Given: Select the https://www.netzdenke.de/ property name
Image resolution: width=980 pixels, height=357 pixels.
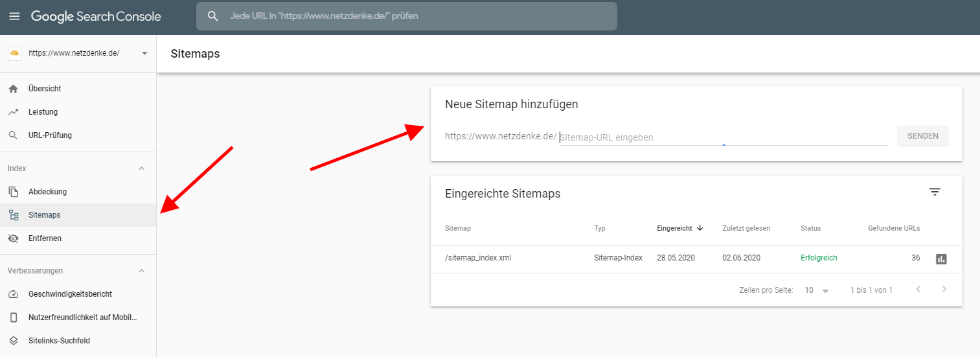Looking at the screenshot, I should [74, 53].
